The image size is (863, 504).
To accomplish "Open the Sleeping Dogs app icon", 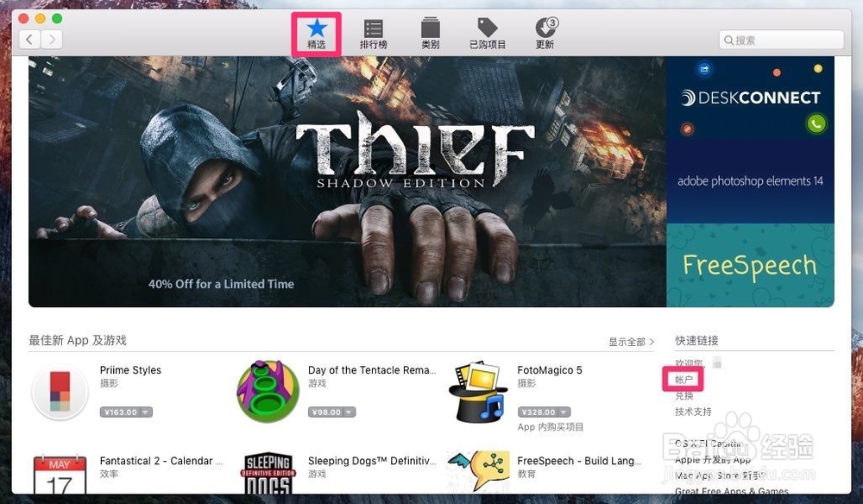I will [268, 473].
